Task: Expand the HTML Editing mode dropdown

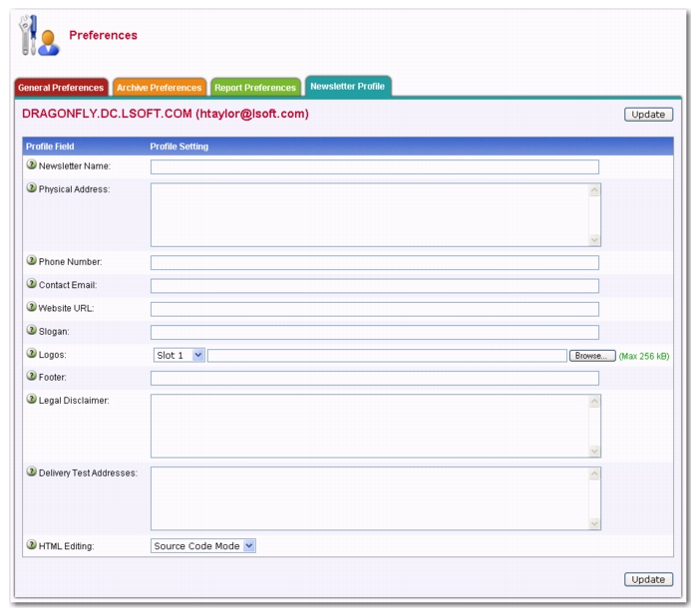Action: coord(204,545)
